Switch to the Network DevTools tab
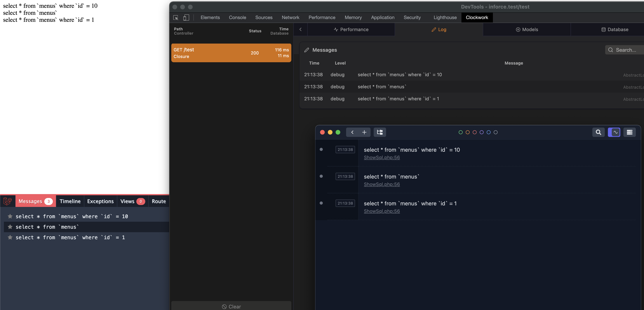644x310 pixels. click(x=290, y=18)
